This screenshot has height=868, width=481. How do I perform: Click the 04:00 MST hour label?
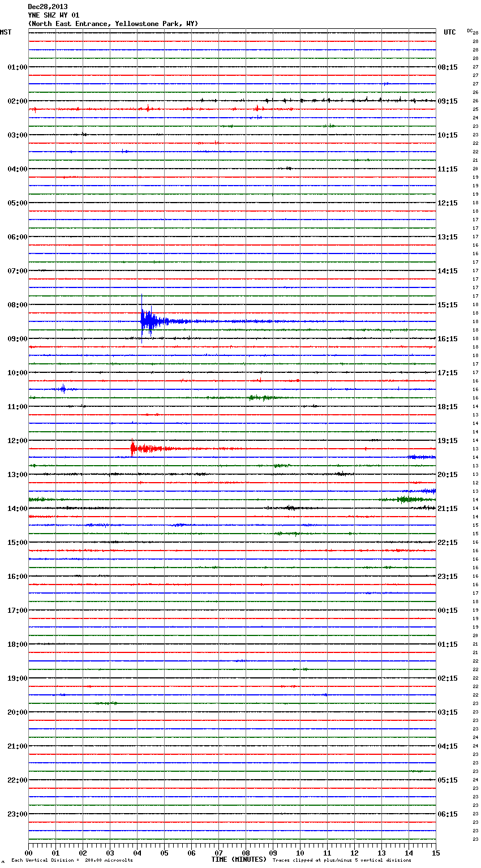click(x=18, y=169)
